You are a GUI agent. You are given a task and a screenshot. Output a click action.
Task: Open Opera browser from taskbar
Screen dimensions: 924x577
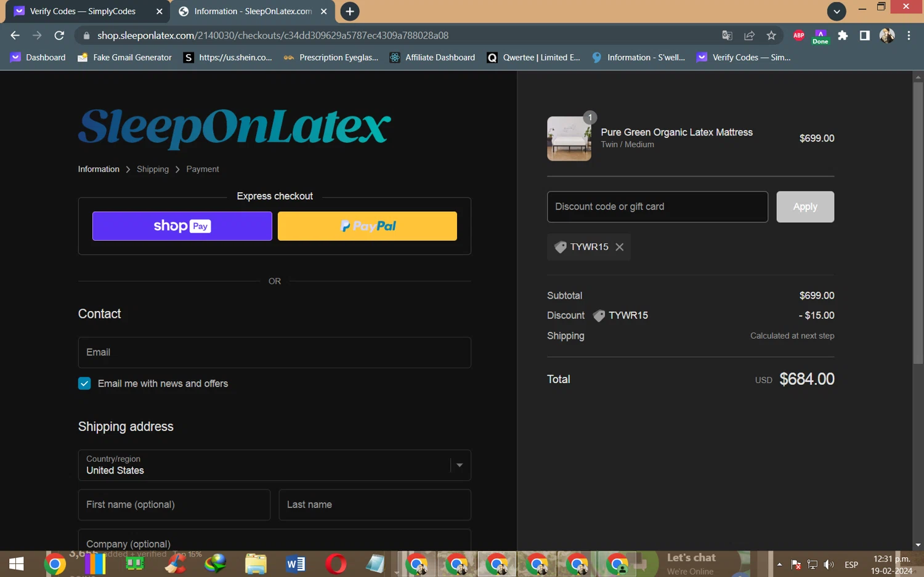[336, 563]
